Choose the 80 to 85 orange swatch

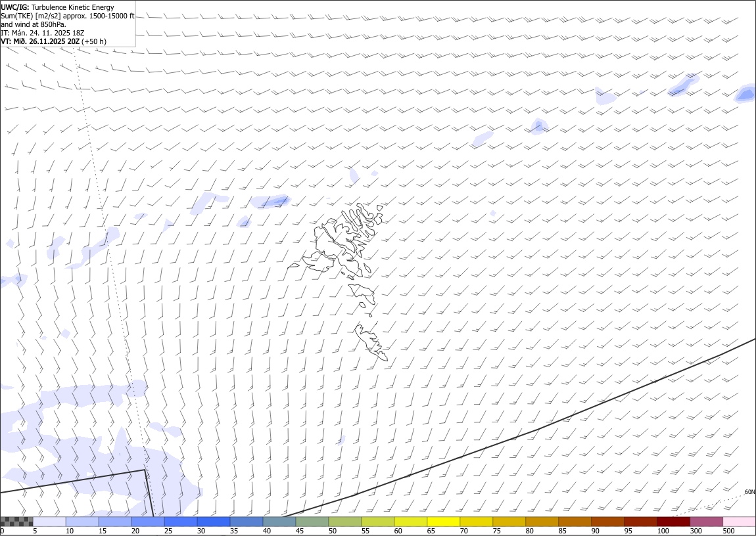pyautogui.click(x=542, y=522)
